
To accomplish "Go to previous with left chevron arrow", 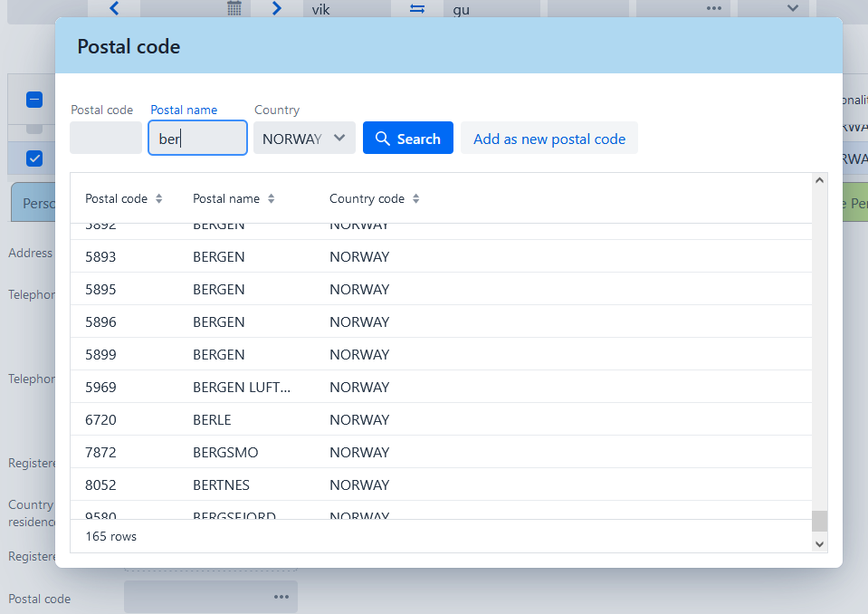I will coord(114,8).
